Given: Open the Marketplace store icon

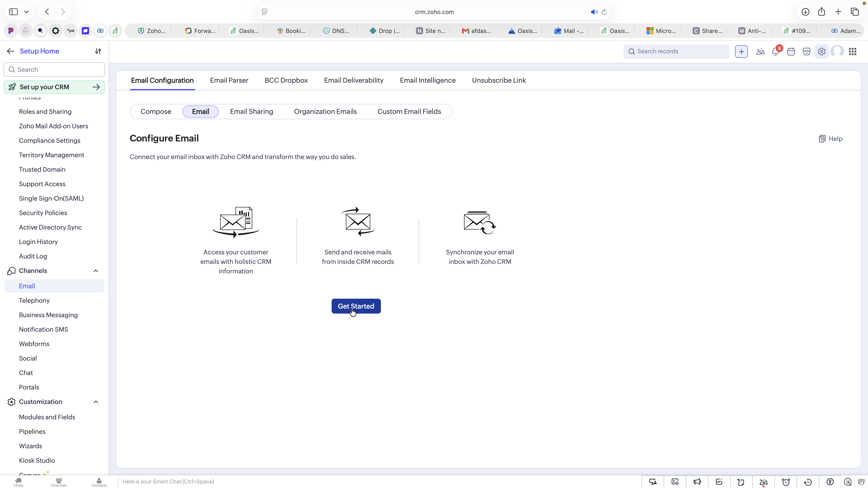Looking at the screenshot, I should coord(806,52).
